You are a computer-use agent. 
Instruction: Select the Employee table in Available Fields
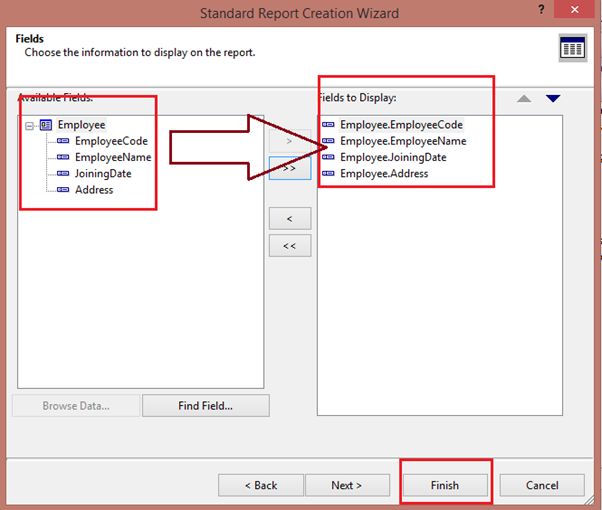pos(81,125)
